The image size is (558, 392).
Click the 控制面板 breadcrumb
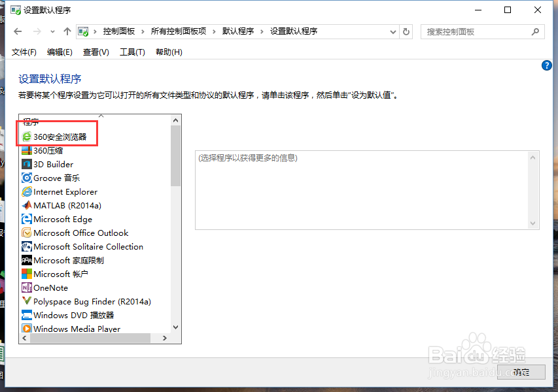point(119,31)
